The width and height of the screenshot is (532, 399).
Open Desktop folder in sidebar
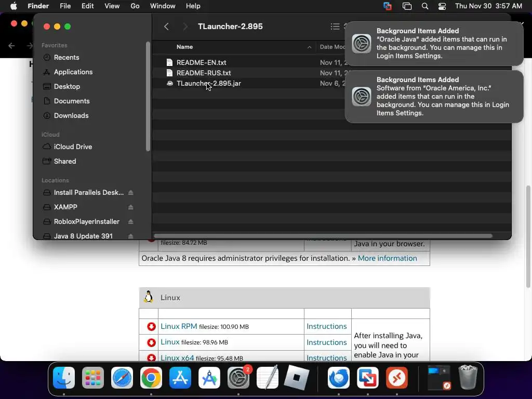click(x=67, y=87)
